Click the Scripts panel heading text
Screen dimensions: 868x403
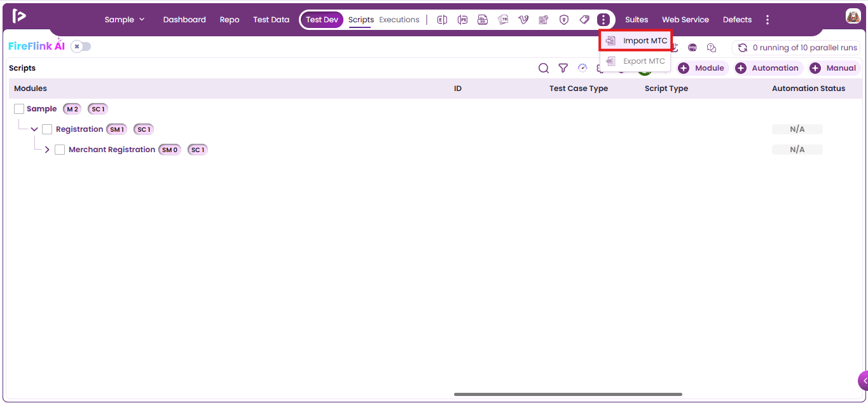pyautogui.click(x=22, y=68)
